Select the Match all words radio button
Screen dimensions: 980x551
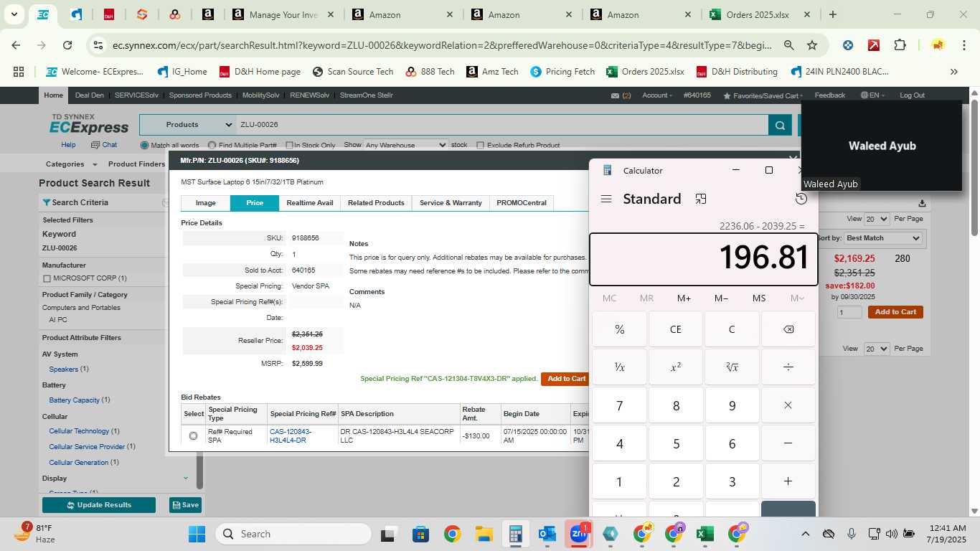[x=144, y=145]
